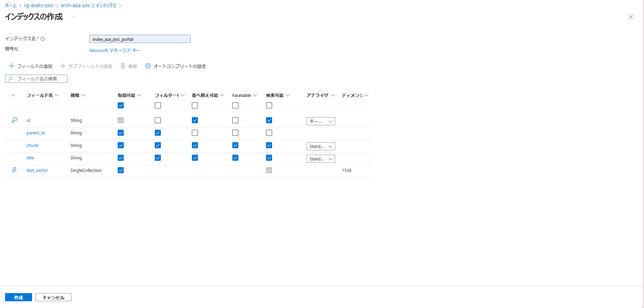This screenshot has width=644, height=308.
Task: Close the インデックスの作成 panel
Action: tap(631, 17)
